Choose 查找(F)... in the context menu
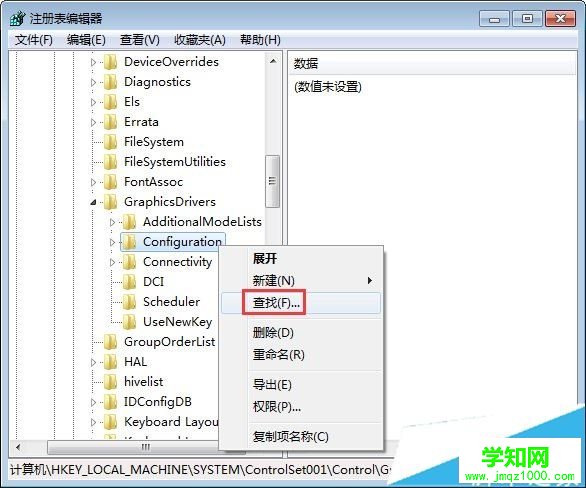Screen dimensions: 586x488 tap(301, 303)
